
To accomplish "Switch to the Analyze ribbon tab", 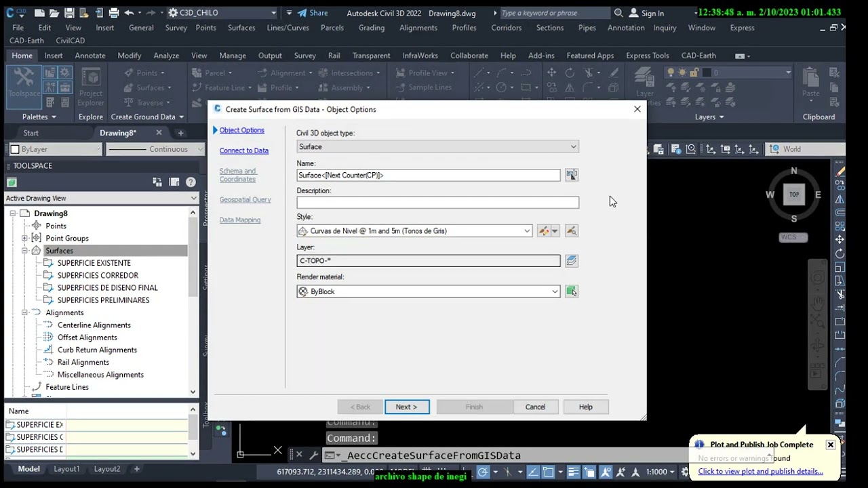I will [x=166, y=56].
